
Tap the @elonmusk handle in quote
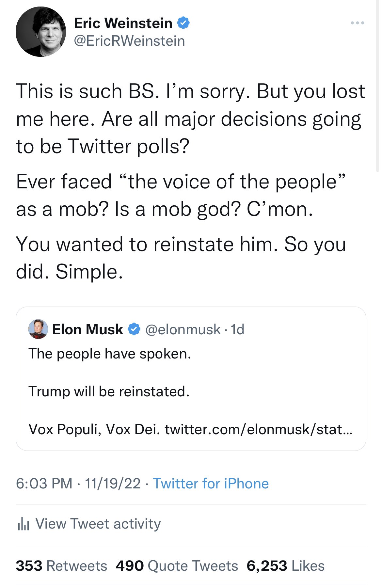pyautogui.click(x=183, y=329)
